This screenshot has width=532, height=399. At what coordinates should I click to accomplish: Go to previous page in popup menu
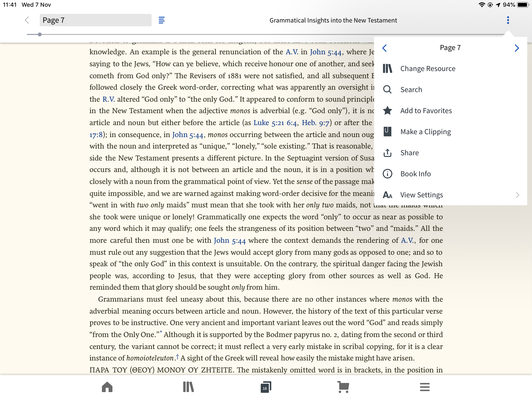coord(385,48)
